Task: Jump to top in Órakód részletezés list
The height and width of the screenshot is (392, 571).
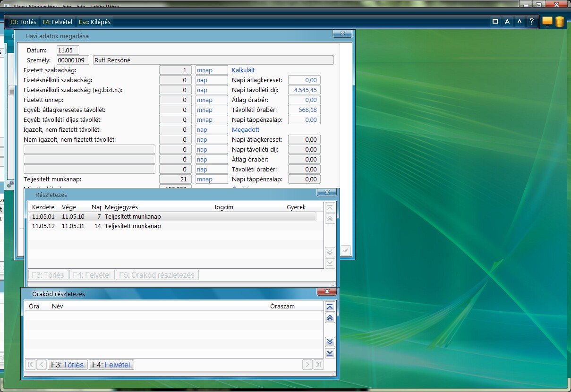Action: pos(330,307)
